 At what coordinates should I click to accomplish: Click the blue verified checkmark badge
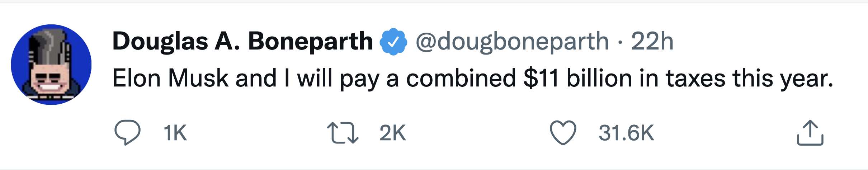393,42
